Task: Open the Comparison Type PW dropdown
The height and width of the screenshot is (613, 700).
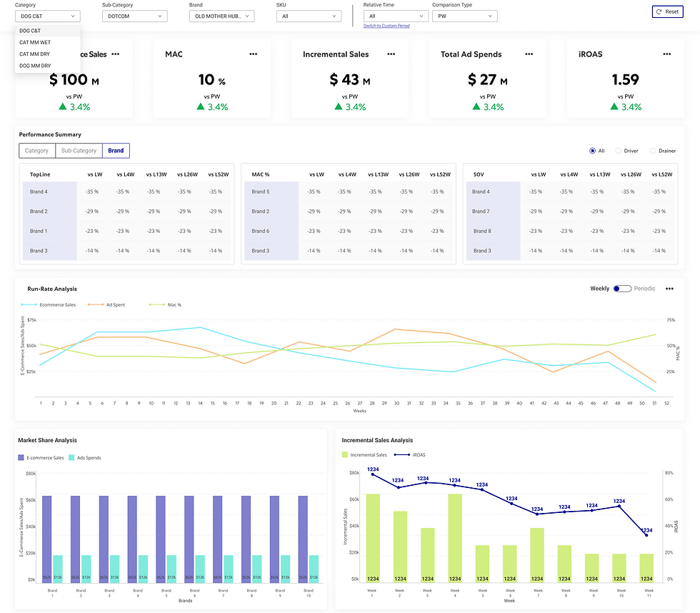Action: pyautogui.click(x=465, y=16)
